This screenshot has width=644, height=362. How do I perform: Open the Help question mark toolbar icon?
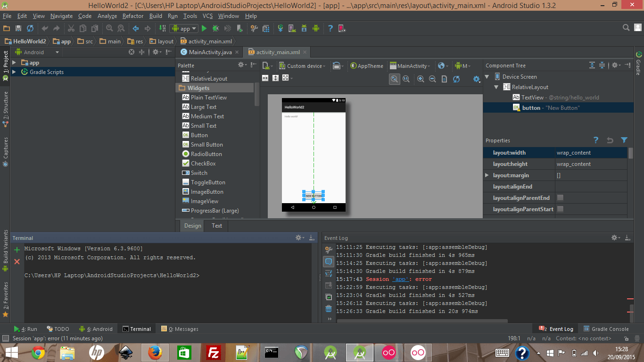(330, 29)
